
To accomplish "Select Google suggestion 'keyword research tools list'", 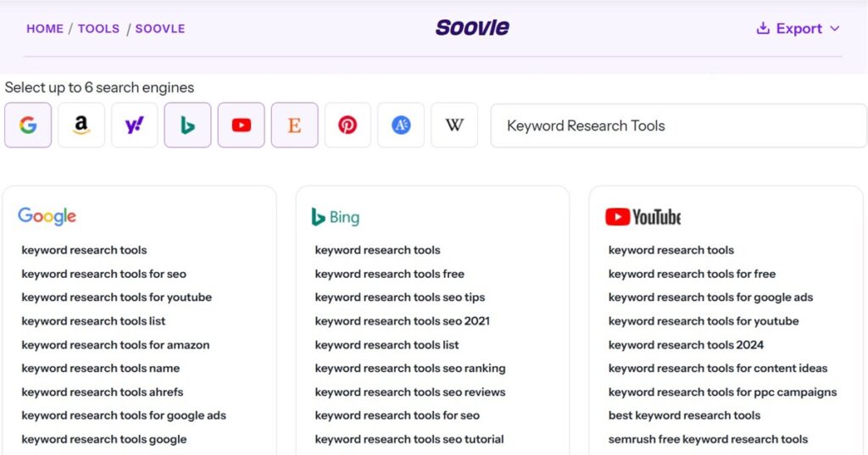I will pyautogui.click(x=93, y=321).
